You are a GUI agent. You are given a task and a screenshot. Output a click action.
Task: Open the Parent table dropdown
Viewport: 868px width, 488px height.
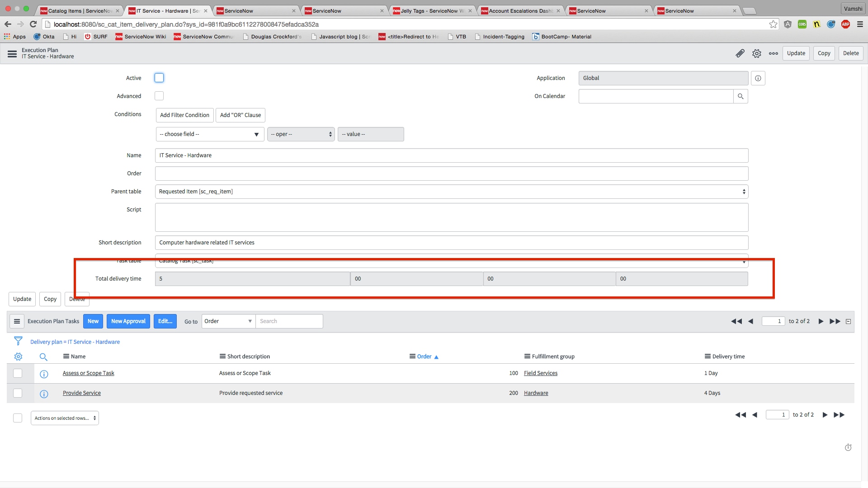(x=451, y=191)
